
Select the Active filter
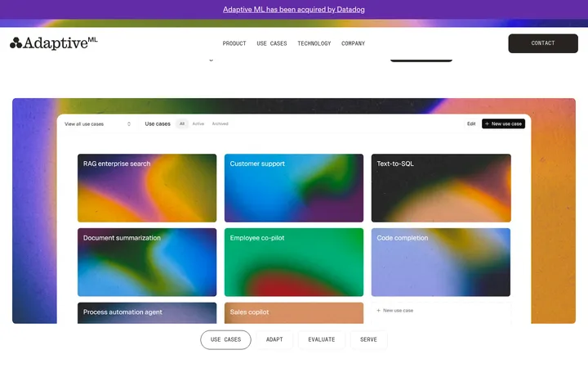198,123
